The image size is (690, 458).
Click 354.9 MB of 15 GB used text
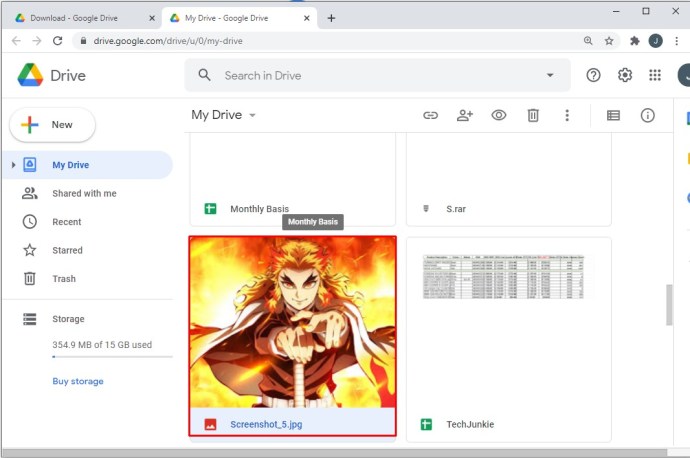(x=102, y=344)
